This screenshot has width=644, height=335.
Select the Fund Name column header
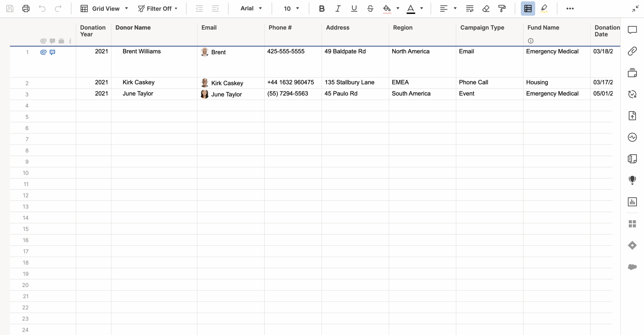pos(543,28)
